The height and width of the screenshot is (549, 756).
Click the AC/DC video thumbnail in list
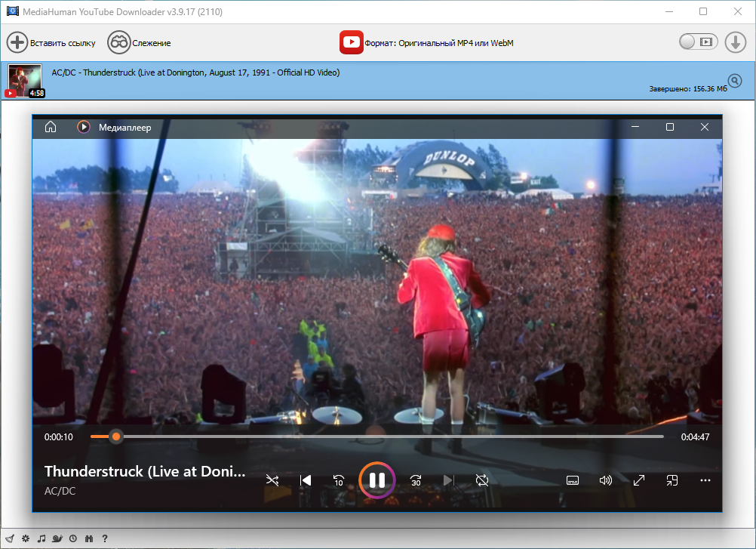[25, 81]
